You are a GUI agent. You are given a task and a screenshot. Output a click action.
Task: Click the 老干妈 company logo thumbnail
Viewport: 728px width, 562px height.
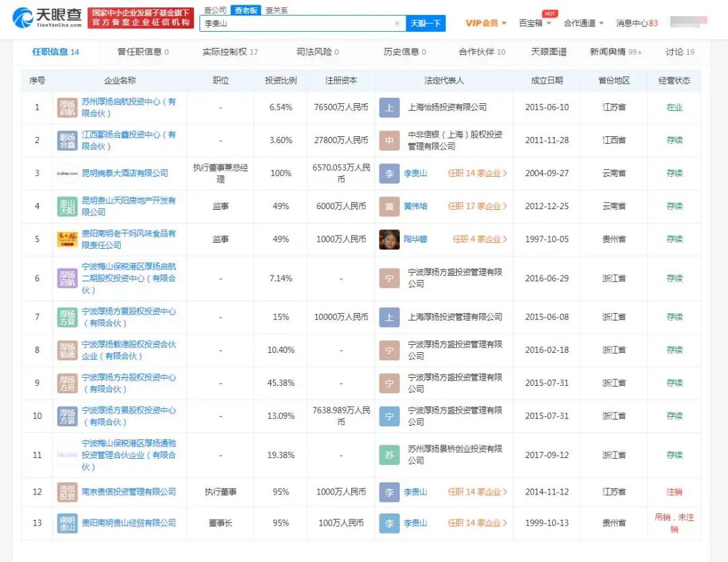tap(67, 240)
